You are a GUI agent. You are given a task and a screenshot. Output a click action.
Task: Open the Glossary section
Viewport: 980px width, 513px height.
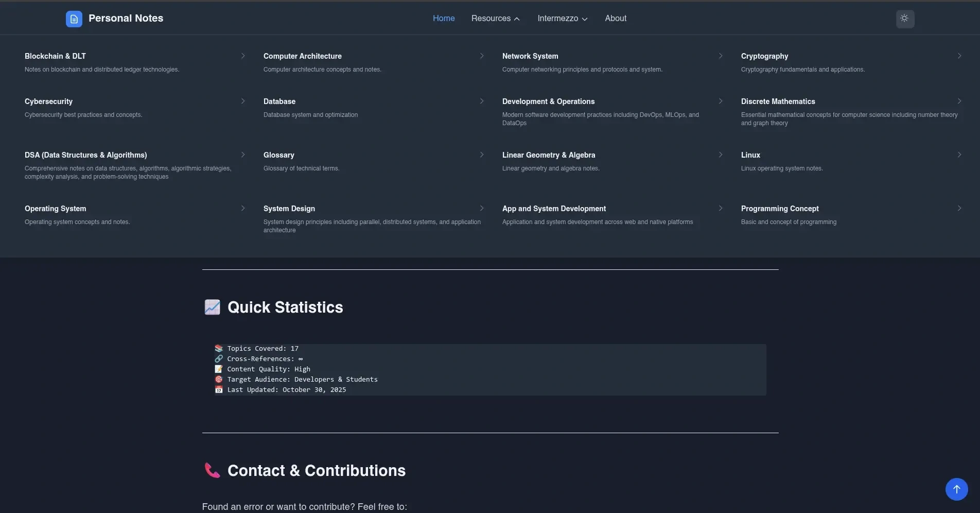click(x=279, y=155)
